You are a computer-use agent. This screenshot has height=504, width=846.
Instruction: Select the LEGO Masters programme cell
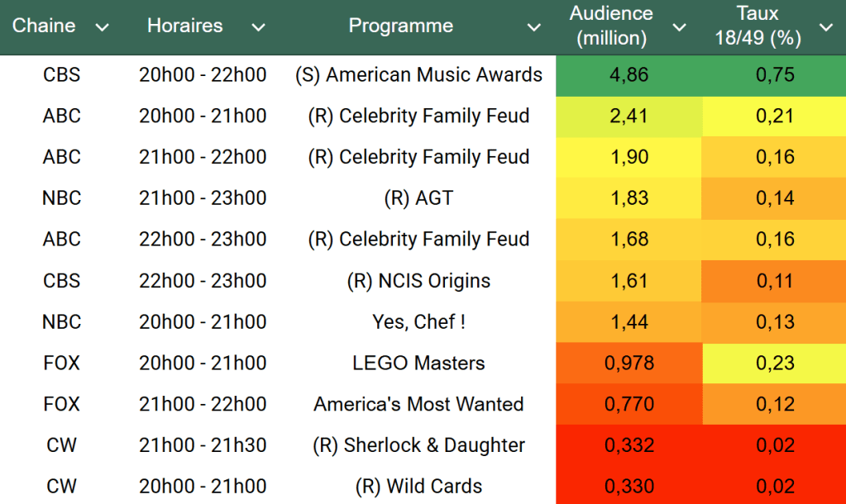click(418, 363)
